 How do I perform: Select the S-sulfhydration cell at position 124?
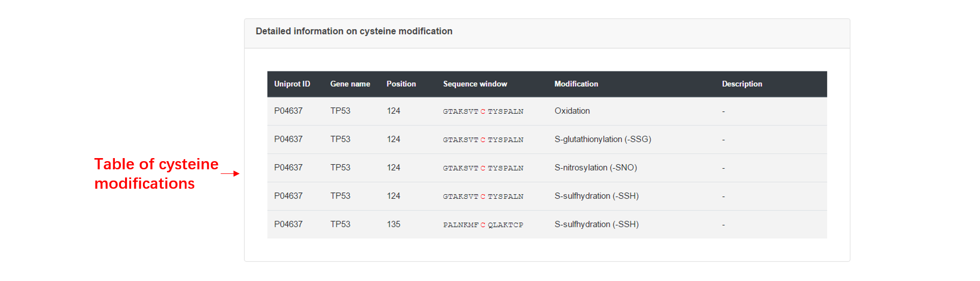pos(597,196)
